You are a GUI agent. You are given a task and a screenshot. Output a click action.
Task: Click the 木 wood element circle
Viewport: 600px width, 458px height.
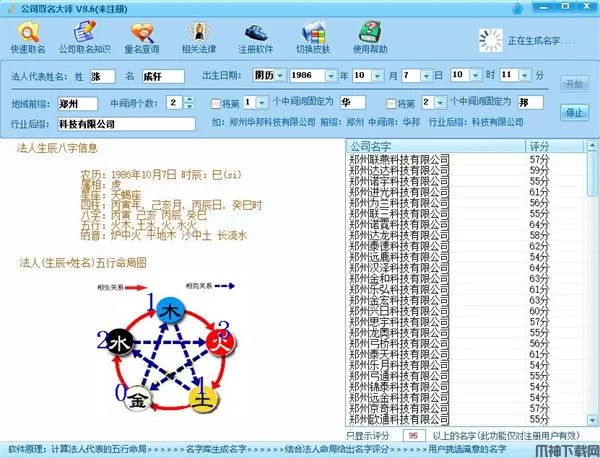pyautogui.click(x=170, y=311)
